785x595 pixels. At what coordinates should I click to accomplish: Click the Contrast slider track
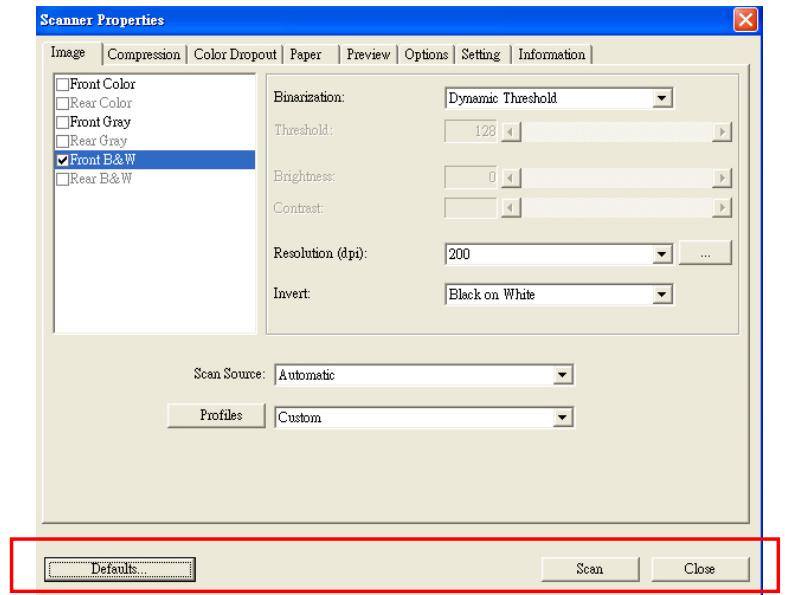616,208
